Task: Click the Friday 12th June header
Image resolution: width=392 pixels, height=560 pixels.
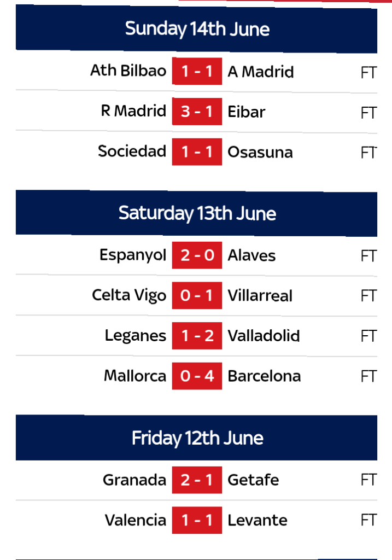Action: [x=197, y=437]
